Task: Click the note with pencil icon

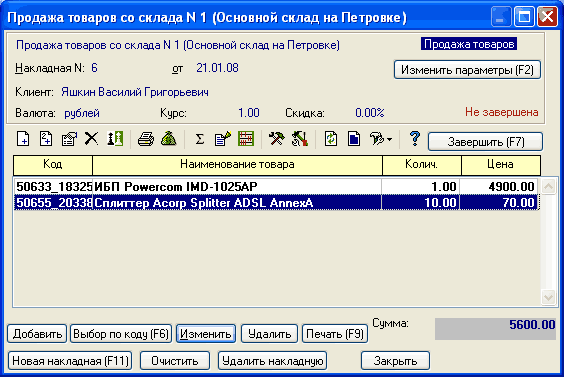Action: (223, 139)
